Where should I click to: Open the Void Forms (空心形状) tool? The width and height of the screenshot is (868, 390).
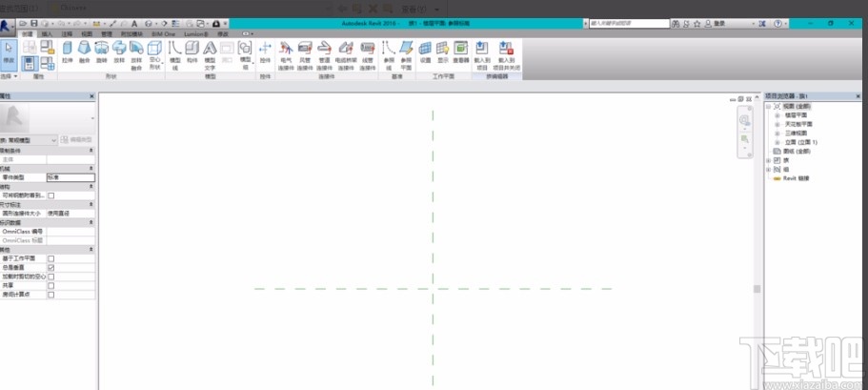pyautogui.click(x=154, y=55)
